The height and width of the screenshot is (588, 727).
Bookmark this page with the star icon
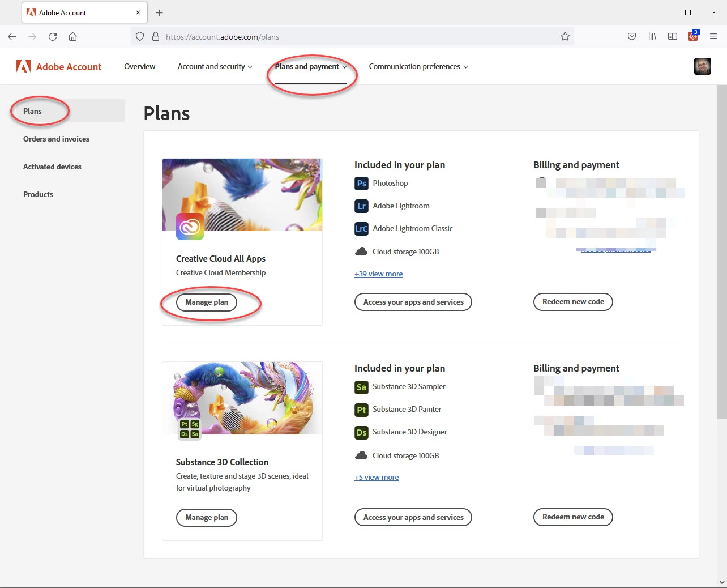pos(565,37)
